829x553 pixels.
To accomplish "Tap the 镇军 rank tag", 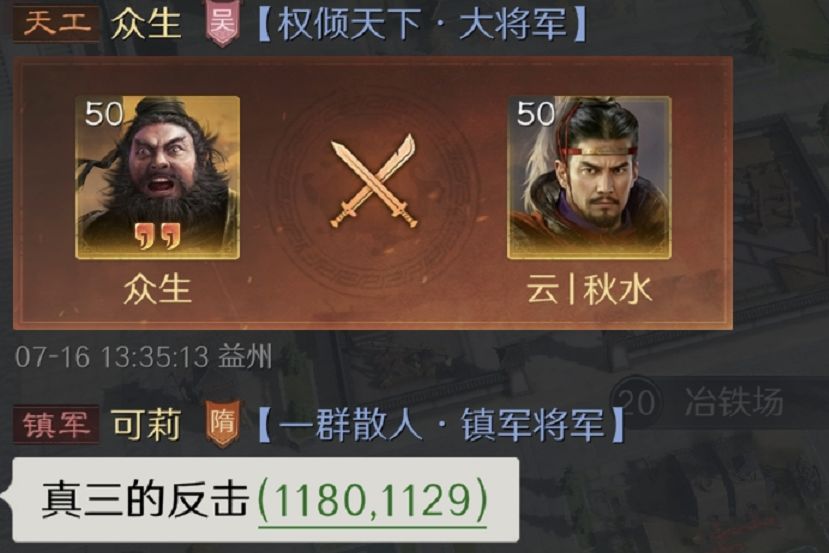I will pyautogui.click(x=56, y=425).
